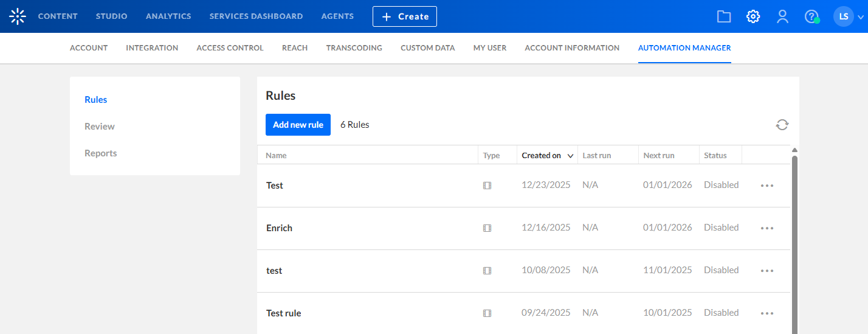Open the Transcoding tab
The height and width of the screenshot is (334, 868).
(354, 48)
